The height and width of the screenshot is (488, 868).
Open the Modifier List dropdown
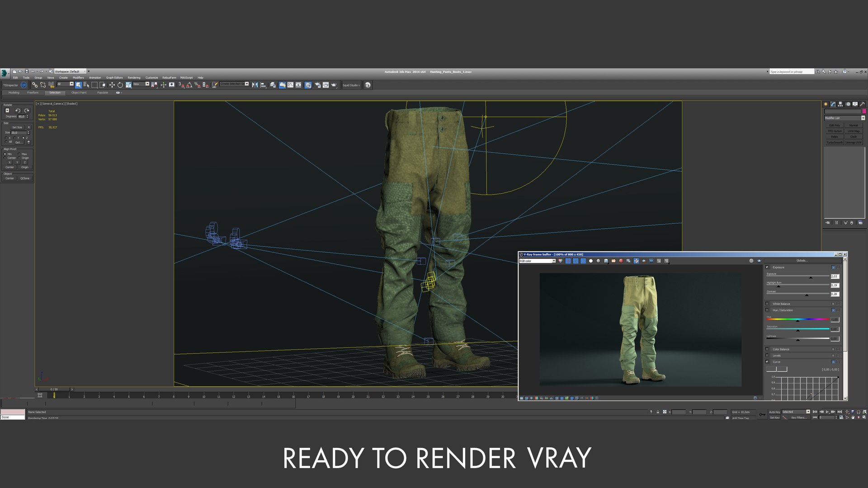(844, 118)
